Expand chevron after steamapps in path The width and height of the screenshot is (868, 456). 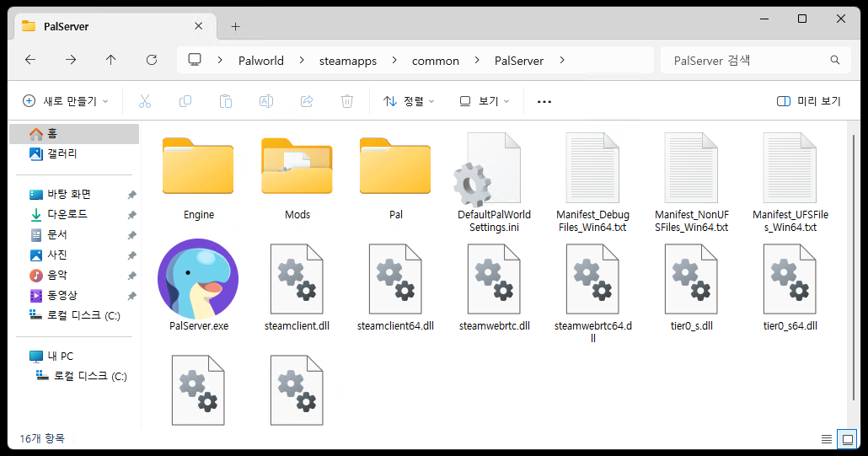tap(394, 60)
